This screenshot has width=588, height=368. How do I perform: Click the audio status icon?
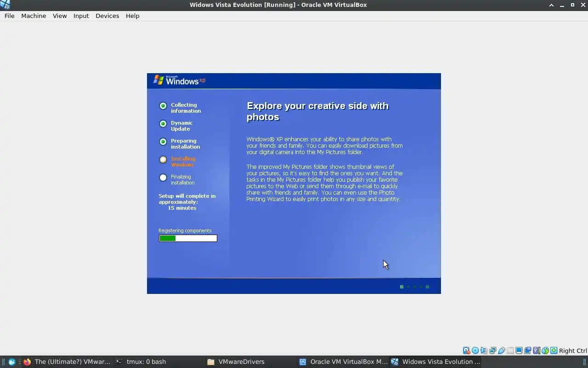pos(484,351)
